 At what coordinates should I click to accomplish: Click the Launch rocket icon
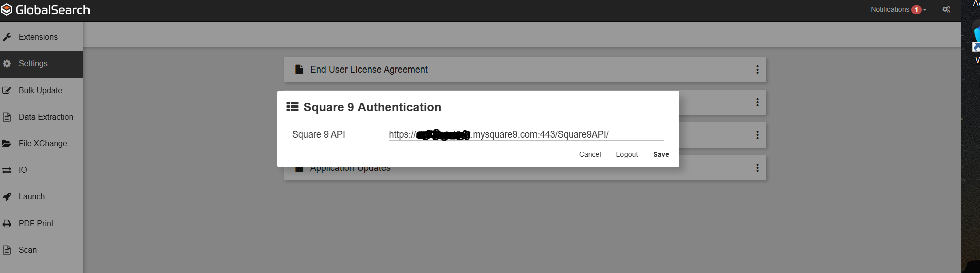pos(7,197)
